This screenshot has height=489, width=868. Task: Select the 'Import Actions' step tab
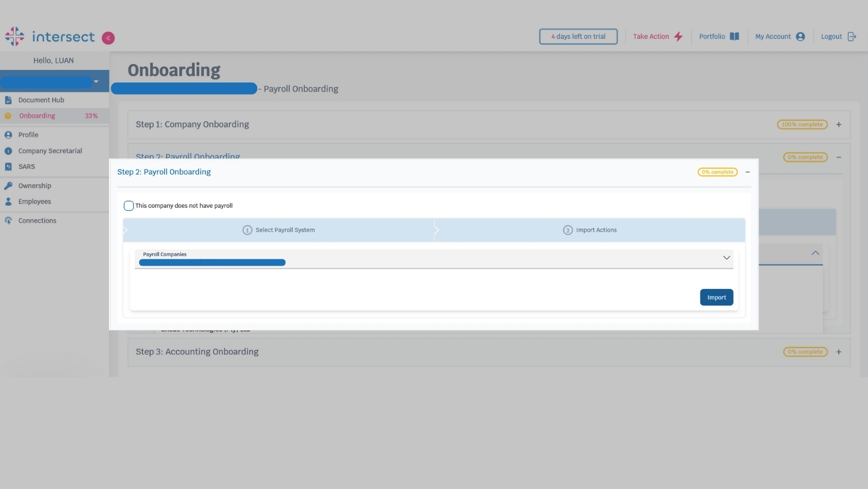pyautogui.click(x=590, y=230)
